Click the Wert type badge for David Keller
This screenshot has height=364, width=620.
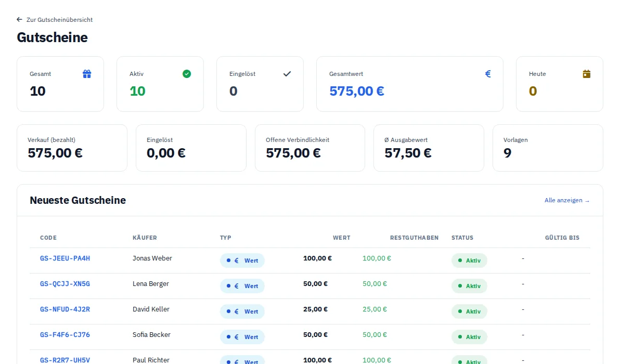[242, 311]
